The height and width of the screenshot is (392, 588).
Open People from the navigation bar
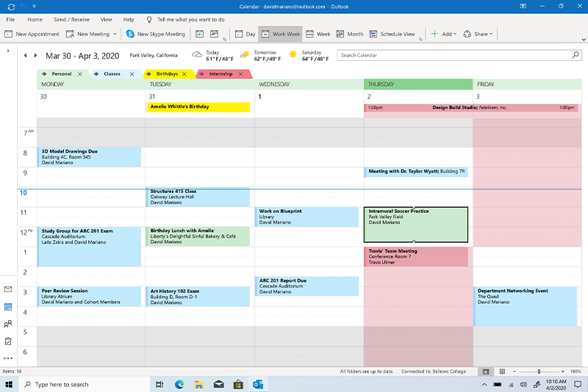point(8,324)
